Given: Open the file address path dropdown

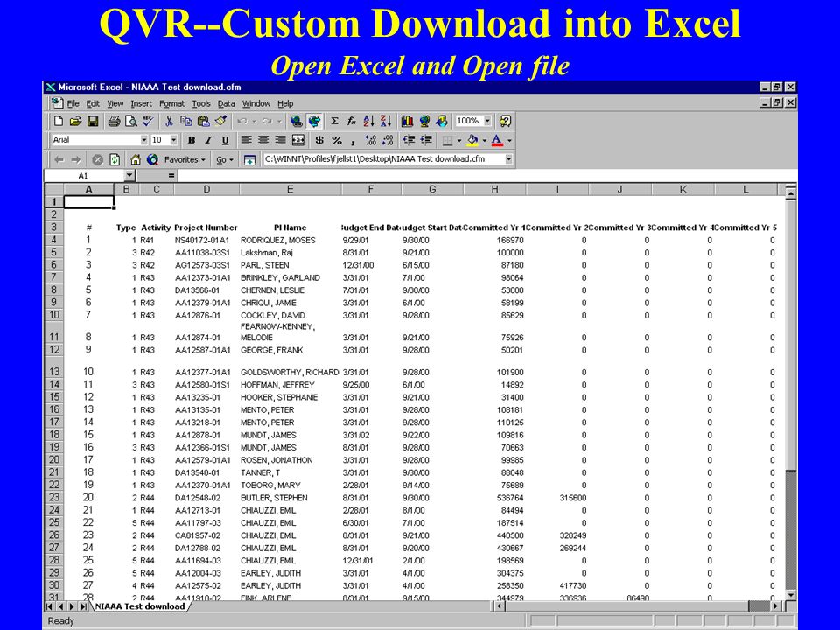Looking at the screenshot, I should [508, 159].
